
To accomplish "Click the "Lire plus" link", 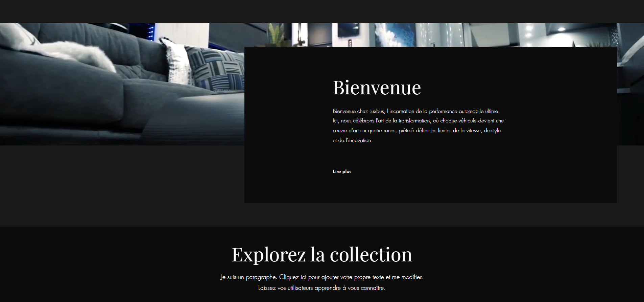I will tap(342, 171).
